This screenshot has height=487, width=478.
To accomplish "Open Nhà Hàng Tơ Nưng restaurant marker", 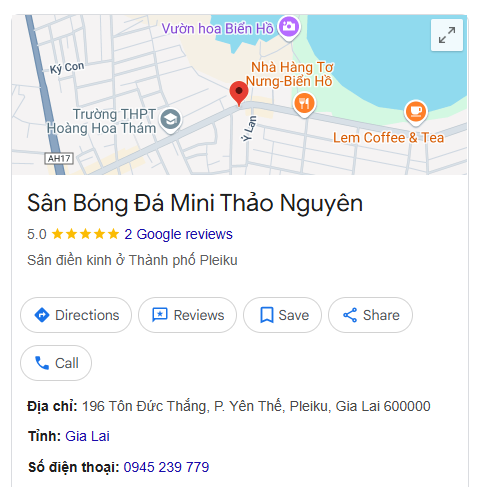I will pos(304,105).
